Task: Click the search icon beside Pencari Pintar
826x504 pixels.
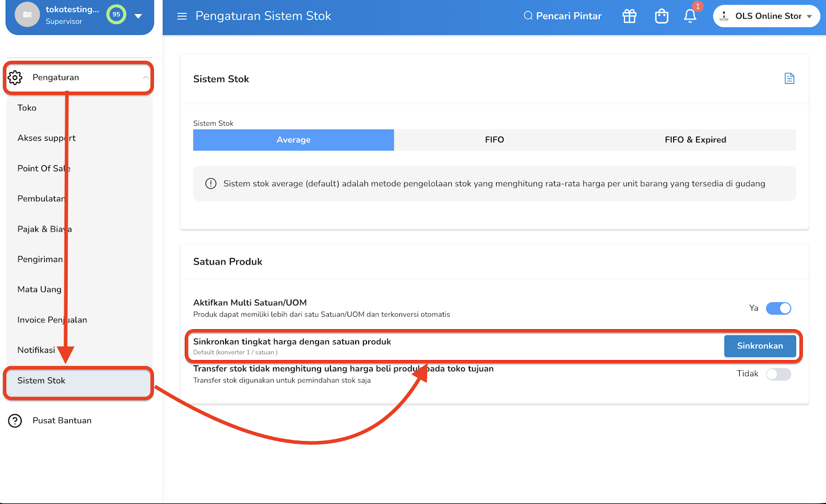Action: (x=528, y=16)
